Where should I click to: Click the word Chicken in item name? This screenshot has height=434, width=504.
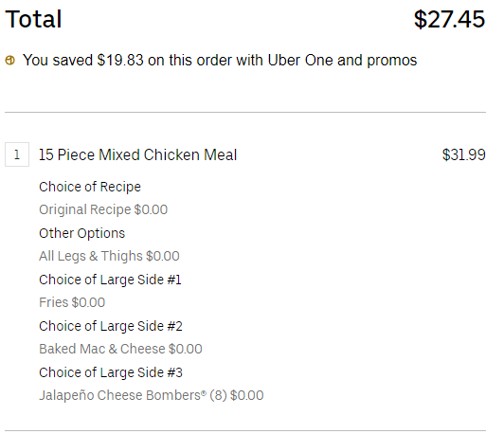tap(172, 155)
